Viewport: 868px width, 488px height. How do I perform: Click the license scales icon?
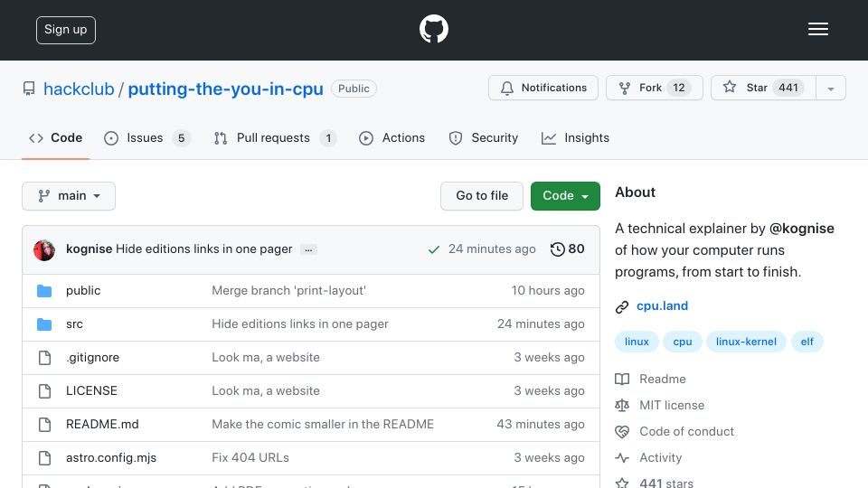622,406
